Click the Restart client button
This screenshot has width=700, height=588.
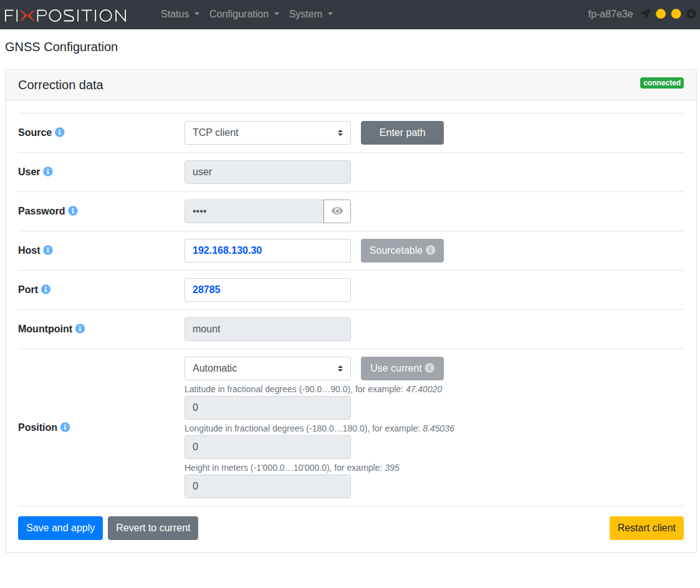coord(646,528)
